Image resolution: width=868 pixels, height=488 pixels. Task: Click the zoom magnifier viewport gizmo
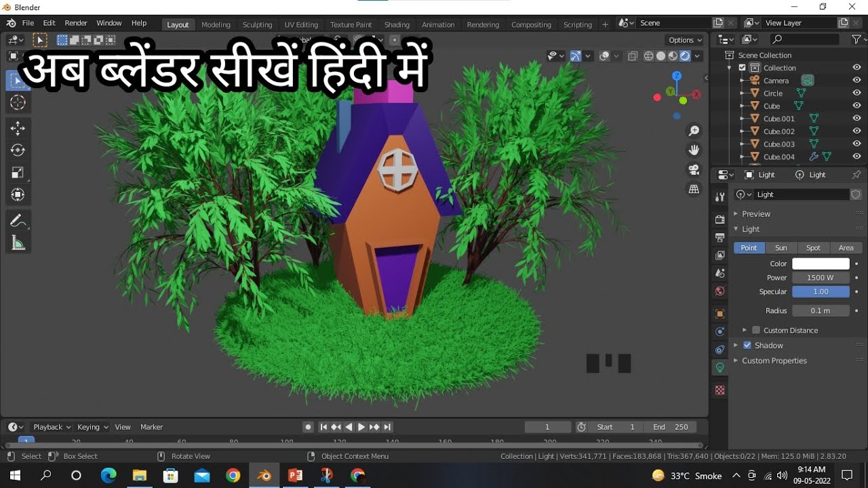click(x=694, y=131)
